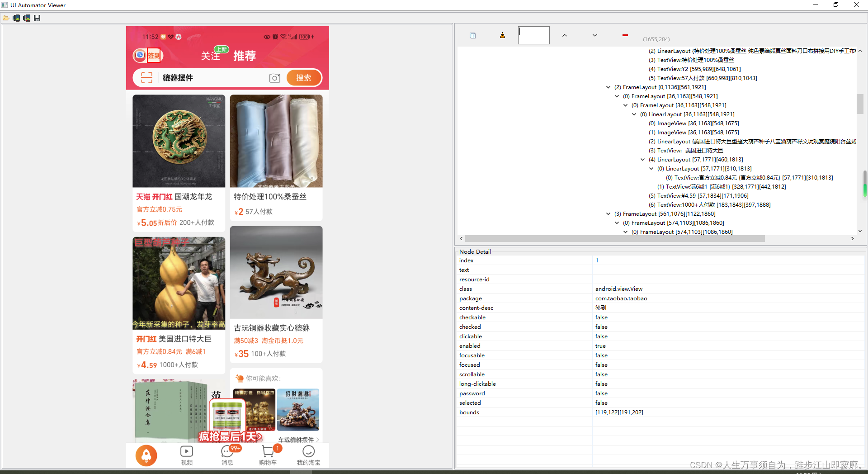Tap the highlighted 签到 check-in button
The image size is (868, 474).
click(154, 56)
